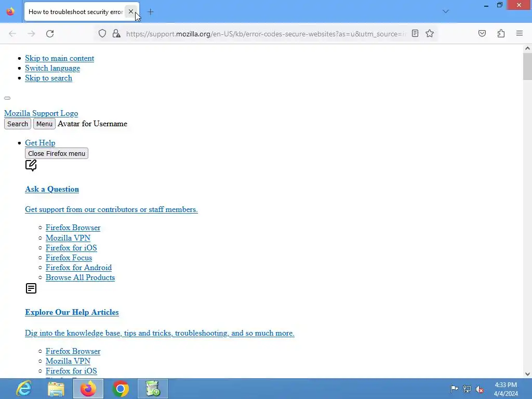Open Firefox for iOS under Ask a Question
Image resolution: width=532 pixels, height=399 pixels.
coord(71,248)
